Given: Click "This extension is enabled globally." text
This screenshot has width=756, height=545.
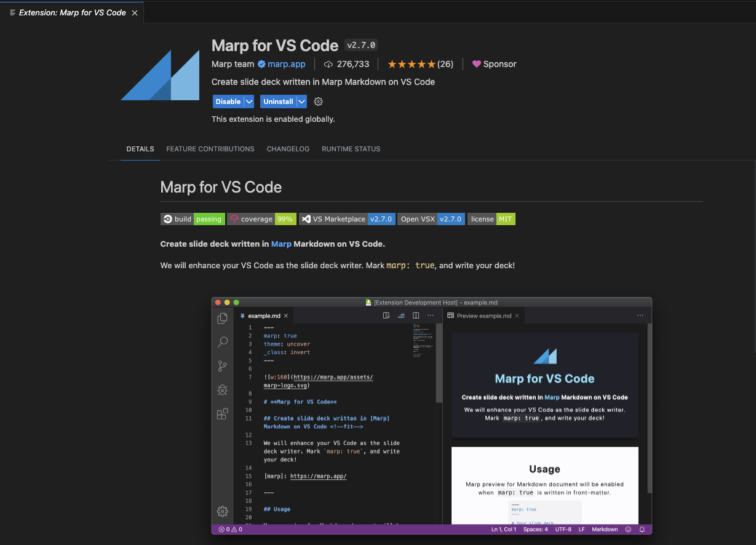Looking at the screenshot, I should pos(273,119).
